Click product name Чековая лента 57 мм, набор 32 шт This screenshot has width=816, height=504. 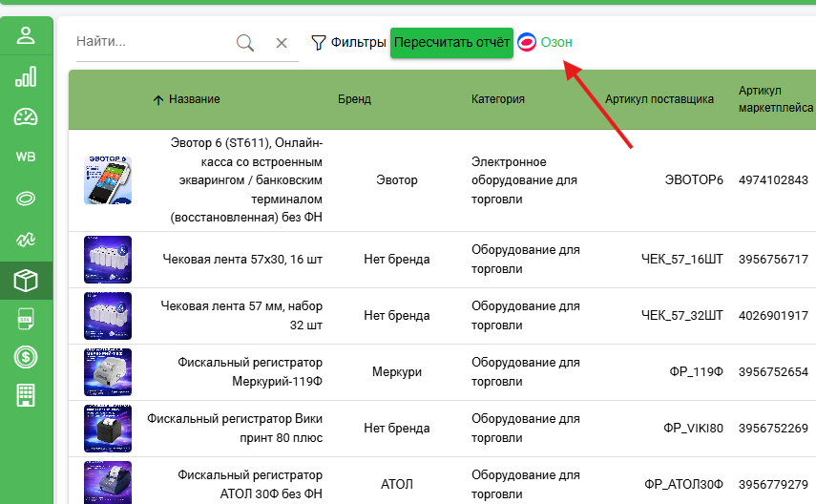(241, 316)
